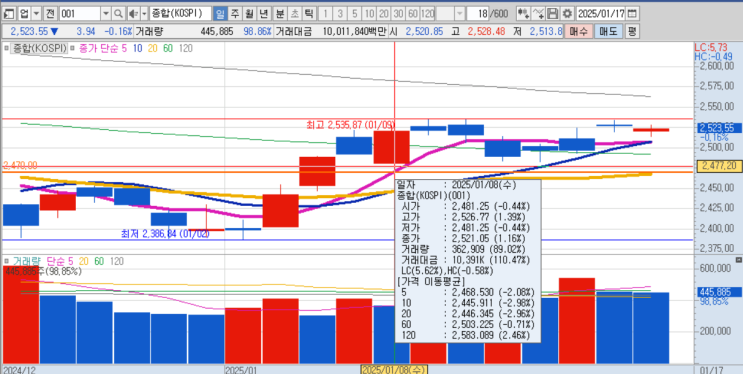This screenshot has height=374, width=743.
Task: Select the 주 weekly period button
Action: coord(235,13)
